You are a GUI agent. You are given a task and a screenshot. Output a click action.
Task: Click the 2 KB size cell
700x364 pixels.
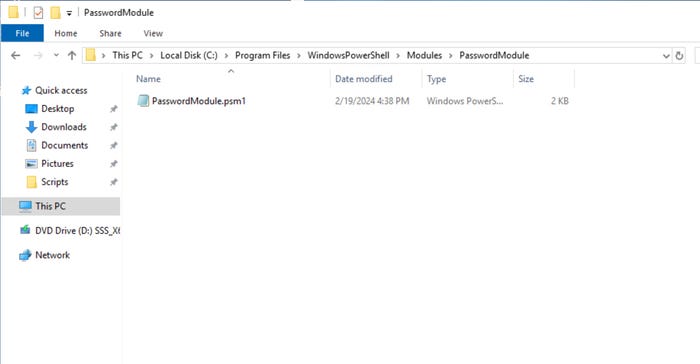pyautogui.click(x=559, y=101)
